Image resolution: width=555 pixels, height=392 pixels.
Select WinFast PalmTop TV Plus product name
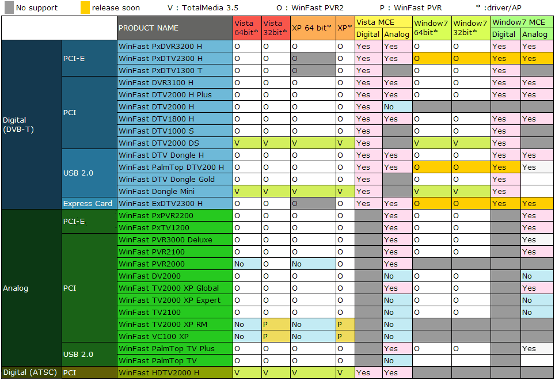pos(175,348)
